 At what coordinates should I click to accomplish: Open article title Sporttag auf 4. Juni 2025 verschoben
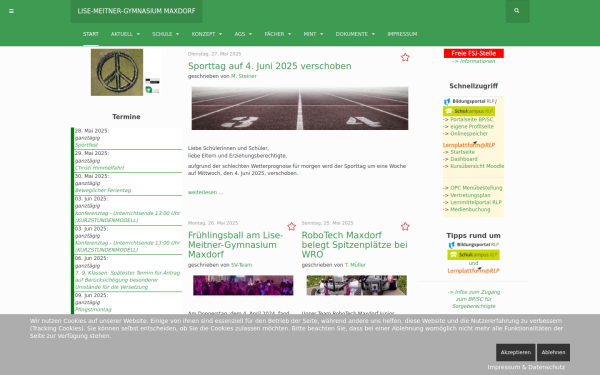tap(269, 66)
